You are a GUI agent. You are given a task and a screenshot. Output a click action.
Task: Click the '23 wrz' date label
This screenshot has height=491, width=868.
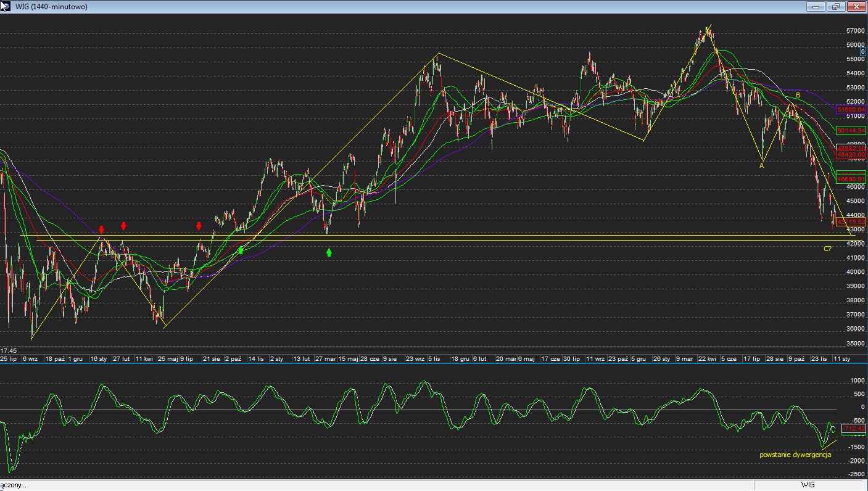pyautogui.click(x=415, y=358)
